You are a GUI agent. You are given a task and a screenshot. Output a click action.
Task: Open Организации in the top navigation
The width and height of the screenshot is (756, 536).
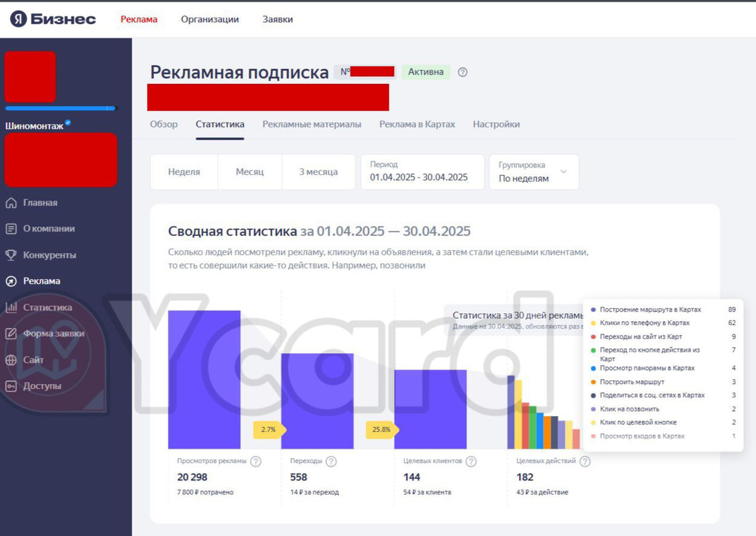pos(210,19)
